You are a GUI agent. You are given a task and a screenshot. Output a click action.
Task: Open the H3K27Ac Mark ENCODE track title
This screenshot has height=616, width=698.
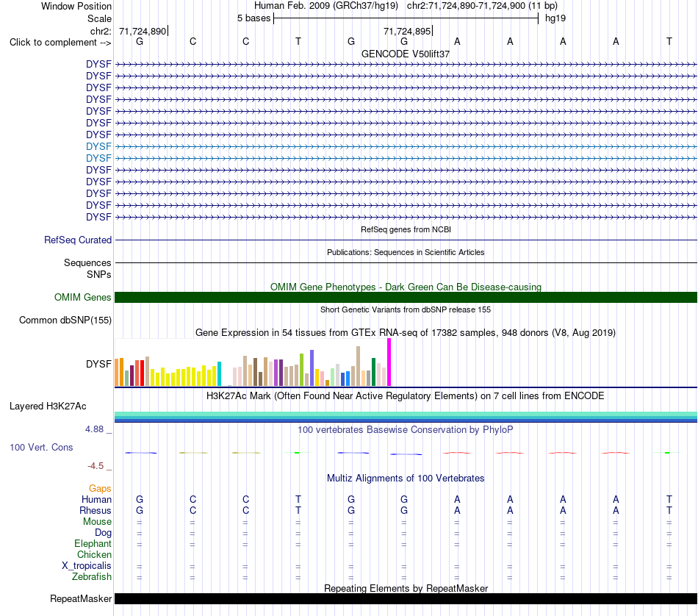click(x=406, y=396)
